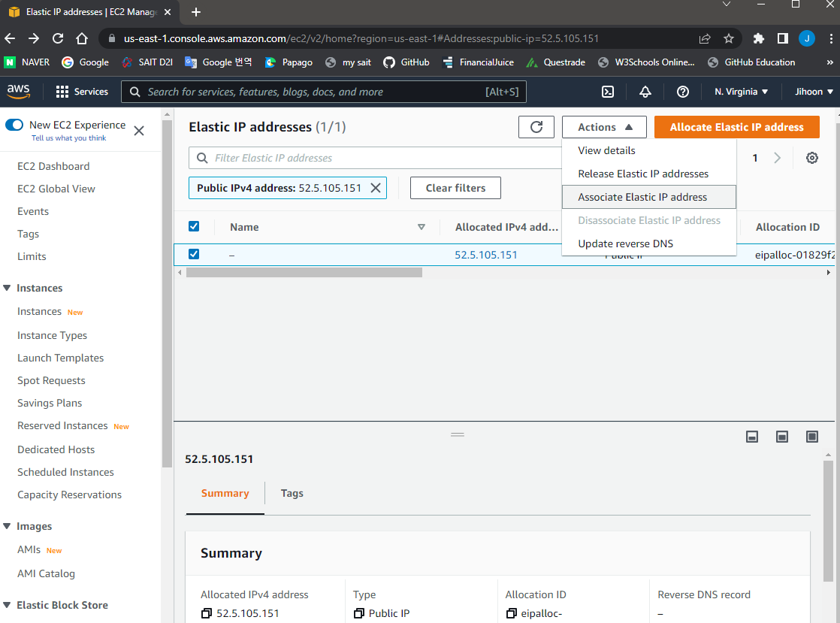Viewport: 840px width, 623px height.
Task: Uncheck the select-all header checkbox
Action: click(194, 227)
